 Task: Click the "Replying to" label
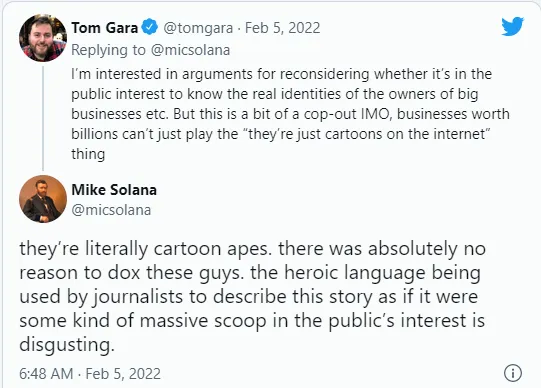(x=109, y=50)
